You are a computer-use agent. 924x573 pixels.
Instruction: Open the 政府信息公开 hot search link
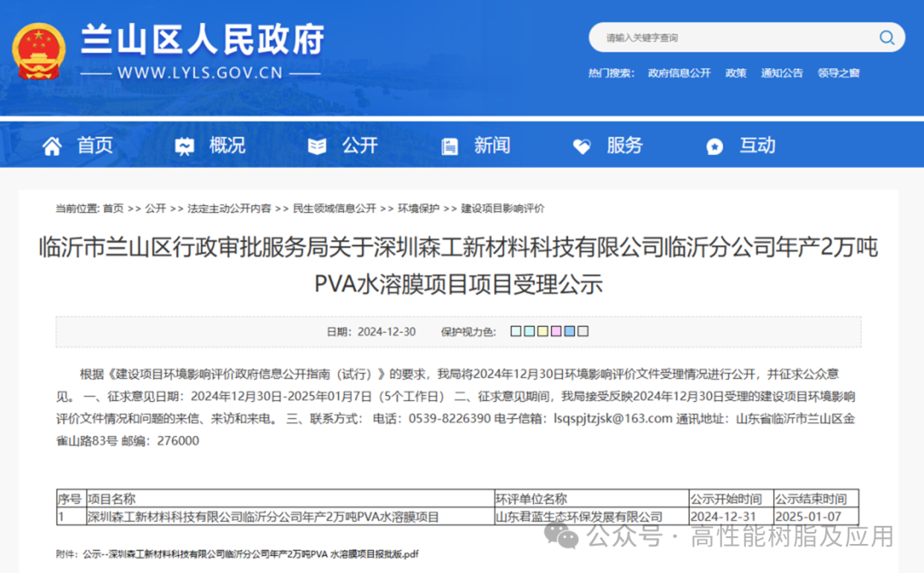(x=678, y=73)
